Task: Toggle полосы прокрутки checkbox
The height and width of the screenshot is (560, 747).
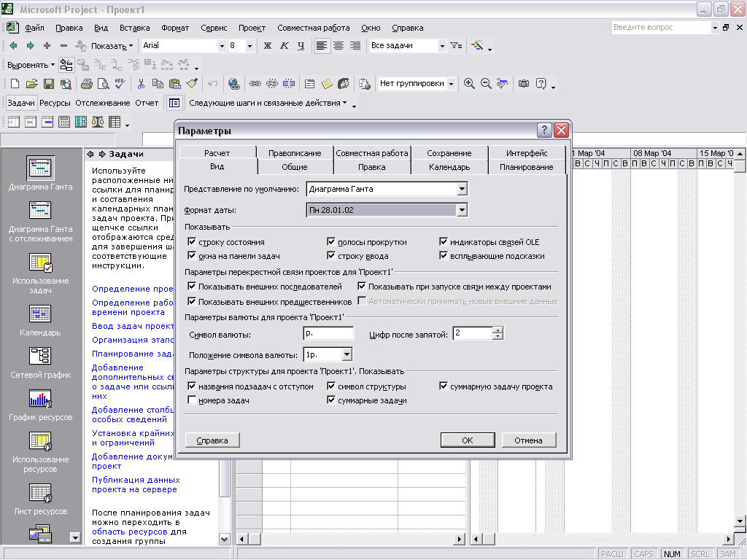Action: tap(331, 242)
